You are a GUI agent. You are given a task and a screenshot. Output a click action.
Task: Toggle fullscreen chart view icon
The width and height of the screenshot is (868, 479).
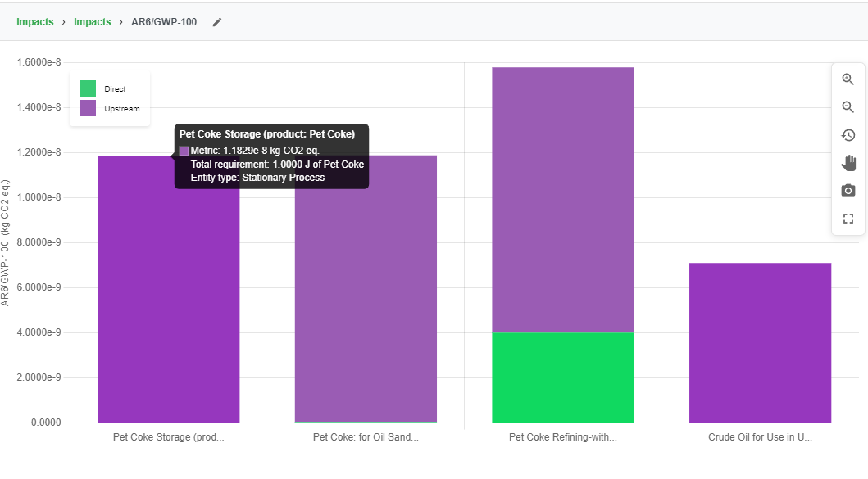coord(848,219)
